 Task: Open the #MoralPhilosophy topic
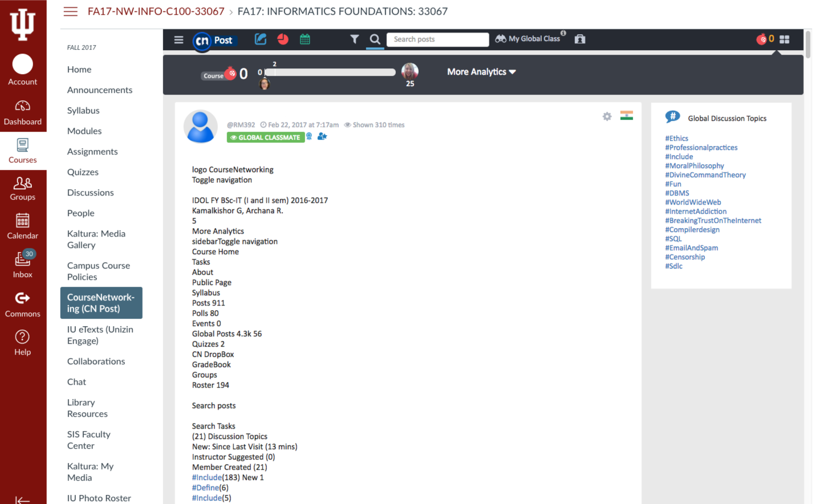694,166
